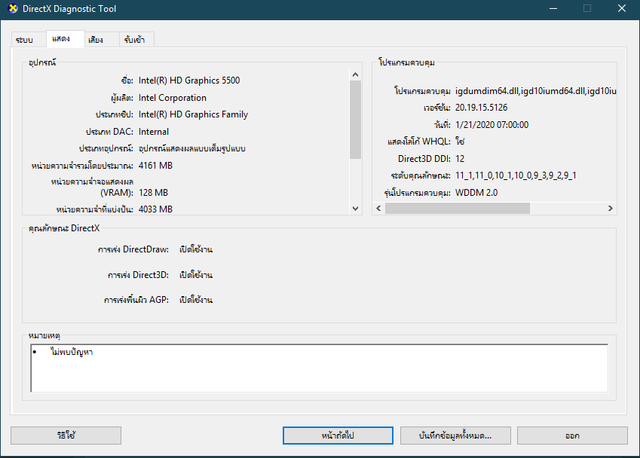This screenshot has height=458, width=640.
Task: Click the วิธีใช้ button
Action: 66,436
